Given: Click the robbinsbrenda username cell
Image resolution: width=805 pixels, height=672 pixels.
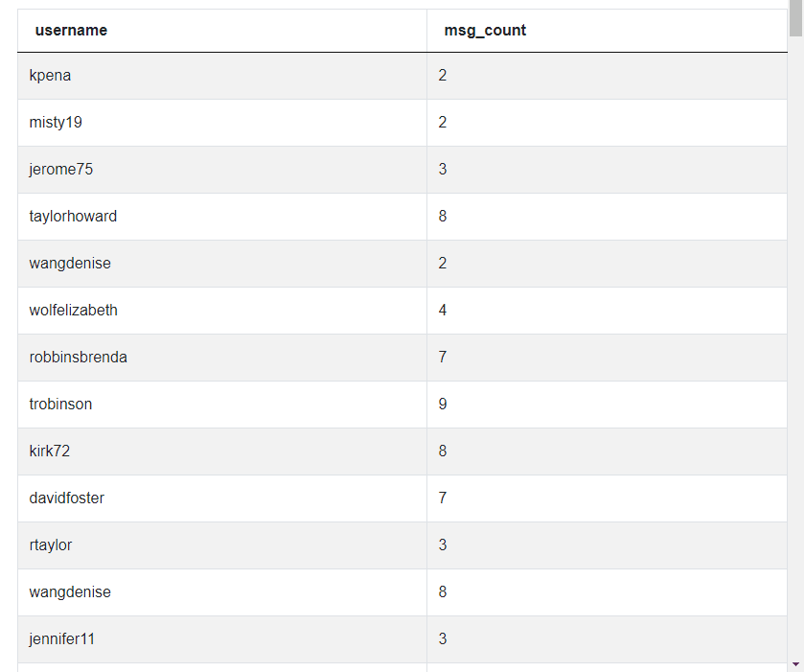Looking at the screenshot, I should click(222, 358).
